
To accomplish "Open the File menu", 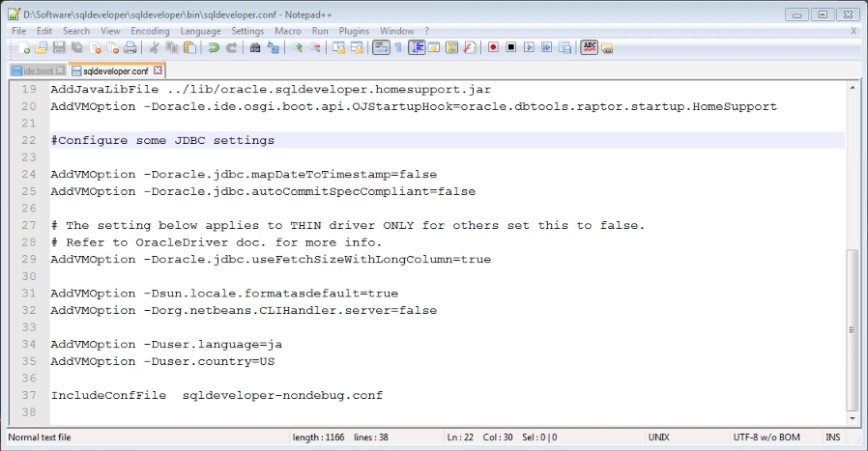I will click(x=18, y=31).
